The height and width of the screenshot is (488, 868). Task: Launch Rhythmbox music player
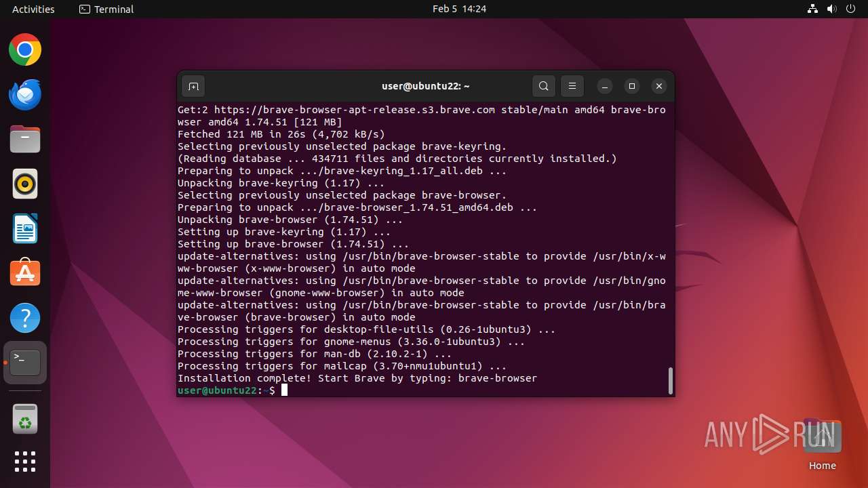(x=25, y=184)
